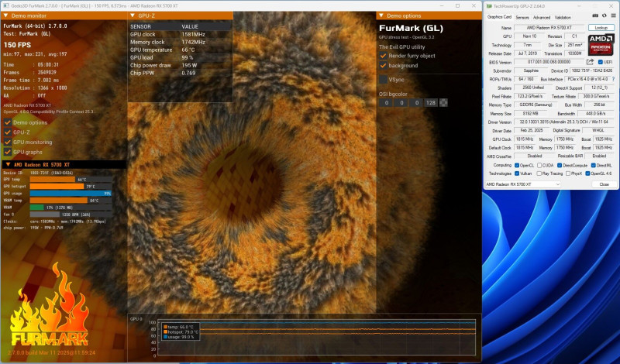Check the Ray Tracing checkbox
Viewport: 620px width, 364px height.
point(539,173)
